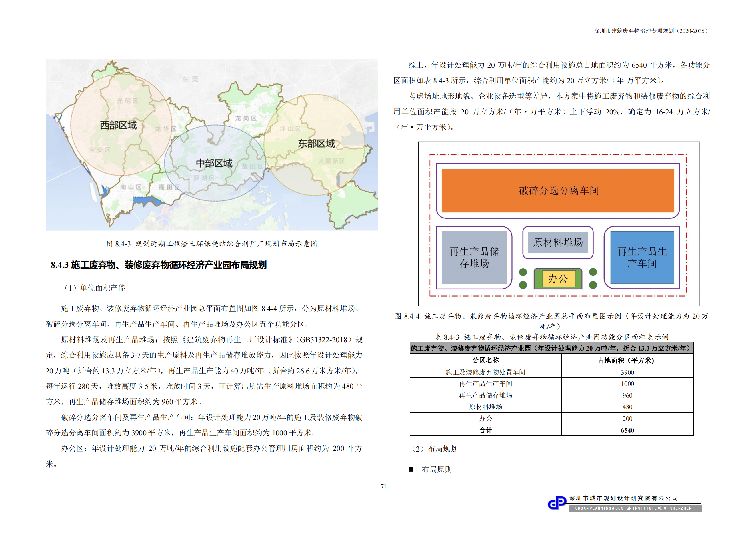Click the table caption 表 8.4-3

click(551, 337)
